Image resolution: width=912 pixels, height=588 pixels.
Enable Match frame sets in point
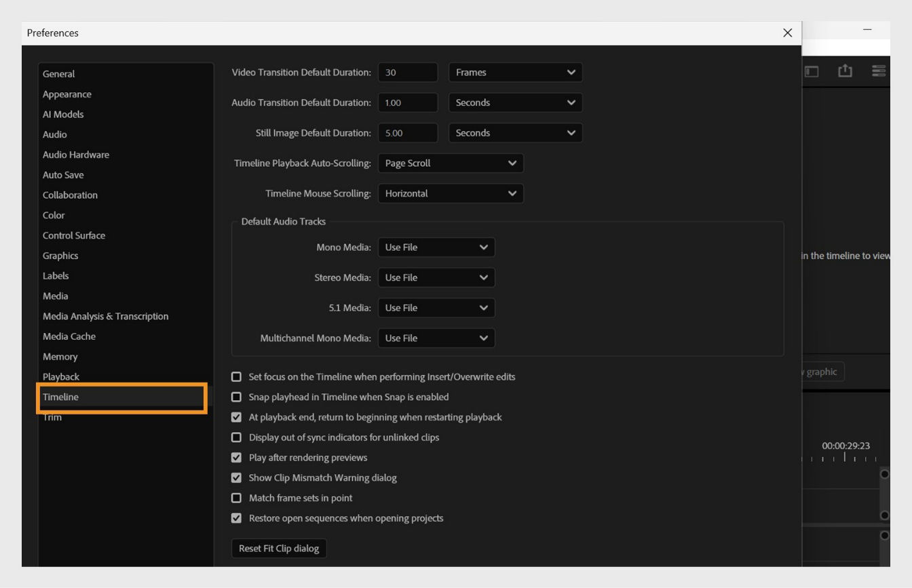pyautogui.click(x=236, y=498)
